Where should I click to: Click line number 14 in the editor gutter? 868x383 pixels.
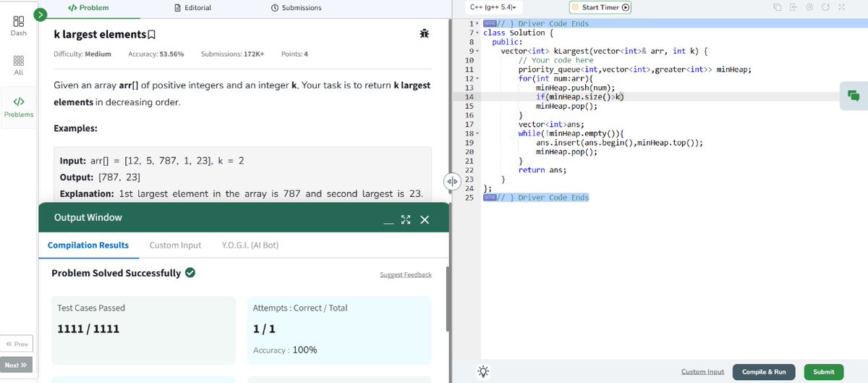(468, 97)
